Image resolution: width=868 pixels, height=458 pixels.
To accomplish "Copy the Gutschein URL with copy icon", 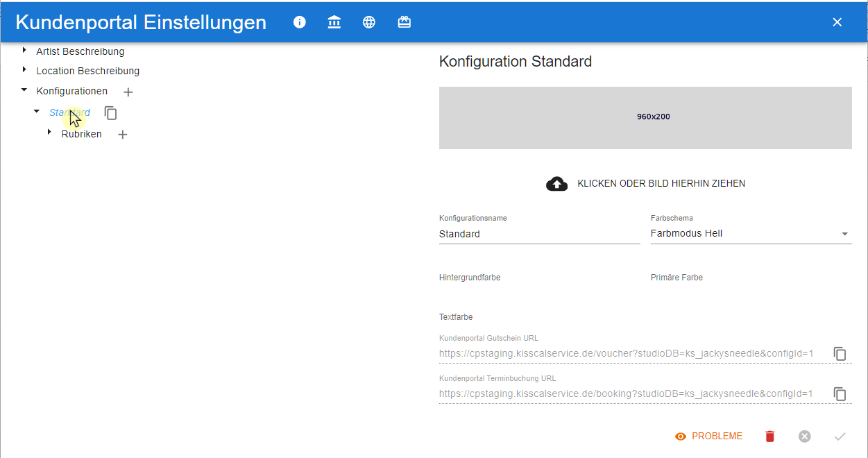I will click(x=840, y=354).
